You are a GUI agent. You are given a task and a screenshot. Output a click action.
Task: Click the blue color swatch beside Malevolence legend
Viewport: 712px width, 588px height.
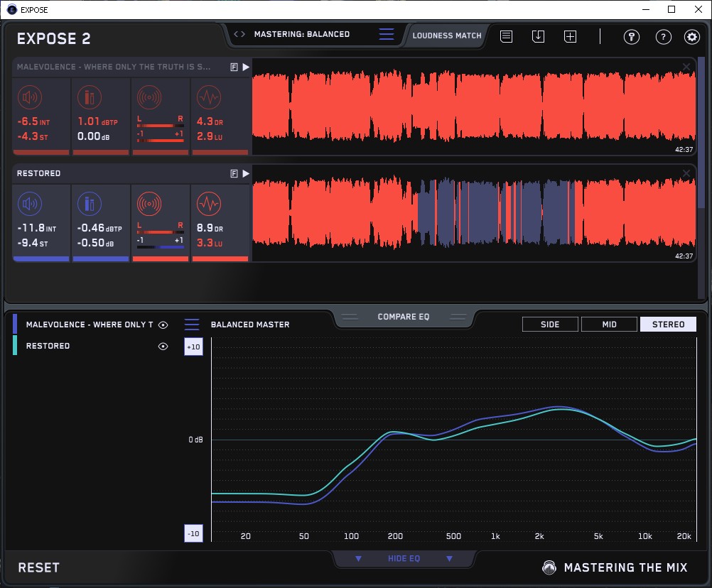click(15, 324)
